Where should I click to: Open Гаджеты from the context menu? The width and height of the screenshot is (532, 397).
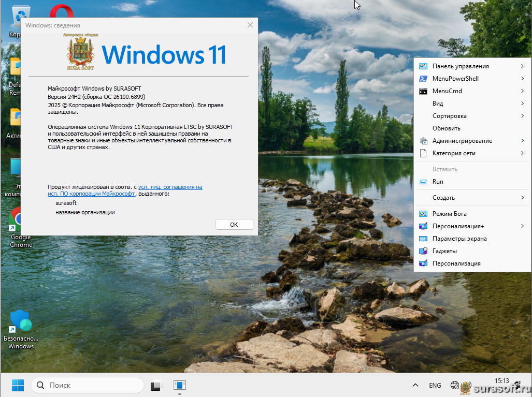444,251
